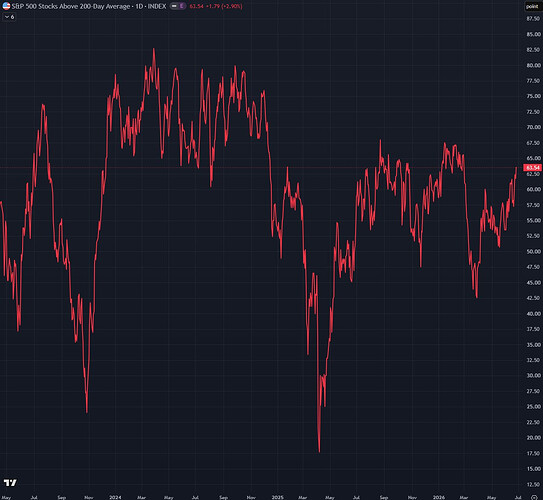Click the 2024 label on the time axis

[115, 497]
